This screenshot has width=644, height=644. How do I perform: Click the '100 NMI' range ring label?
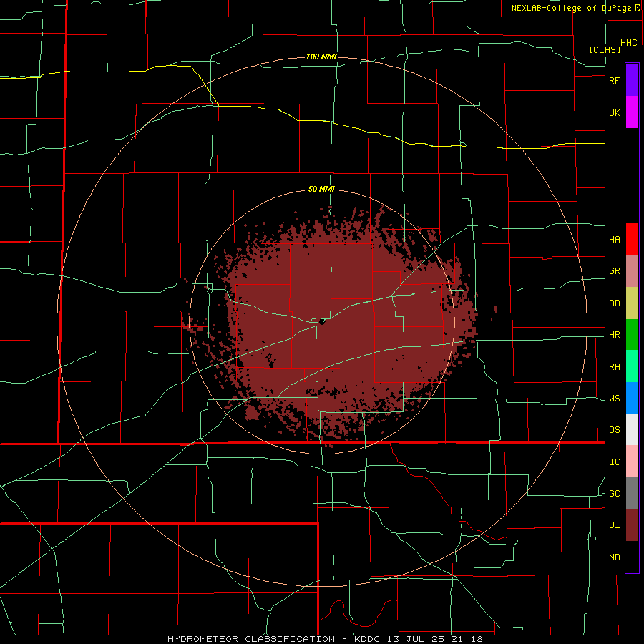[321, 57]
